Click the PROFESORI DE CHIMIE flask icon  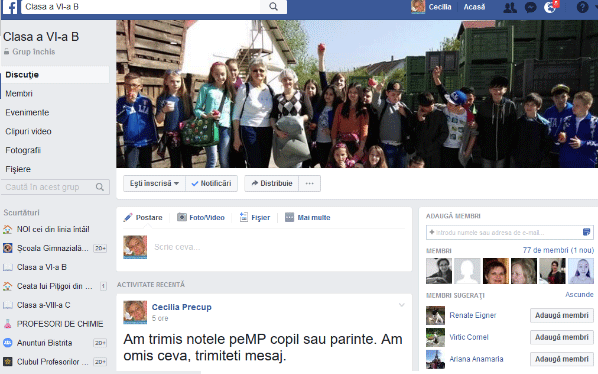8,324
